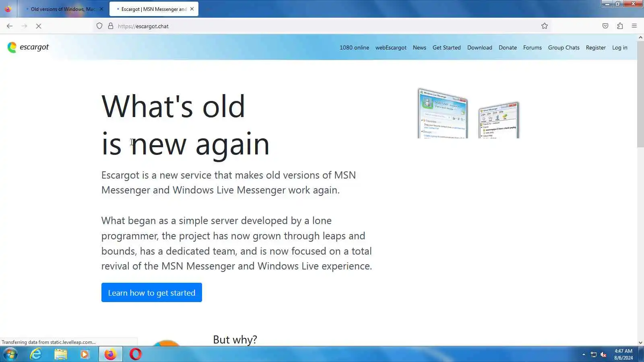
Task: Click the escargot brand name text
Action: [x=34, y=47]
